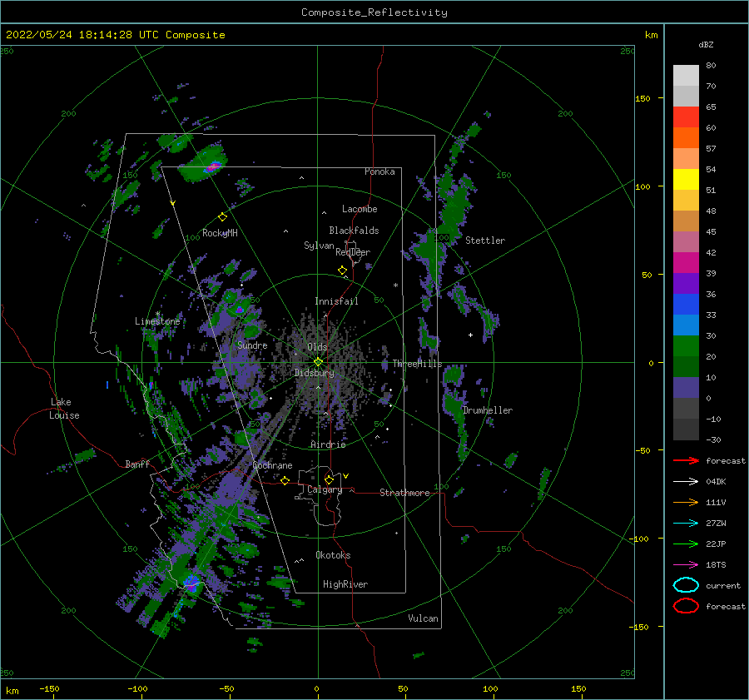This screenshot has height=700, width=749.
Task: Click the Banff label
Action: [x=137, y=464]
